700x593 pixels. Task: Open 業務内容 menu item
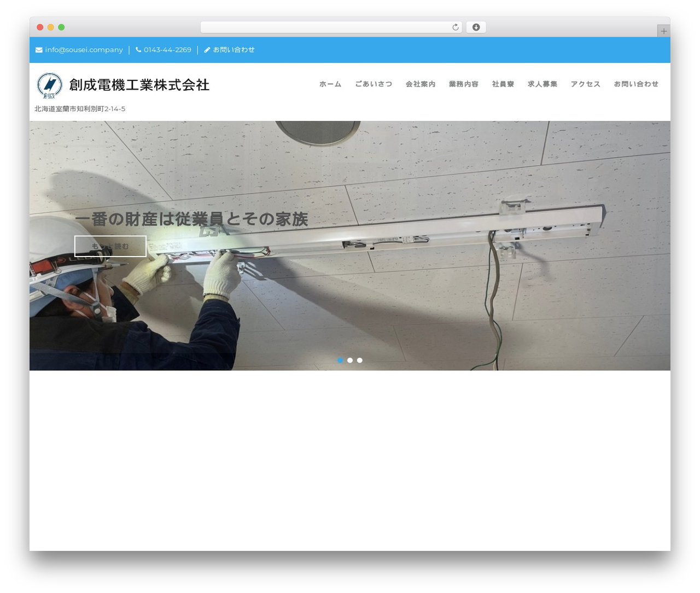(464, 84)
